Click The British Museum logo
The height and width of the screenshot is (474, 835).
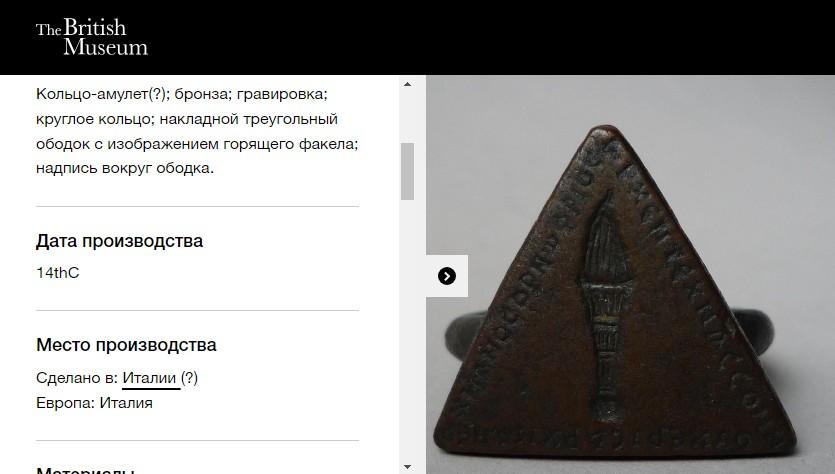pos(92,37)
